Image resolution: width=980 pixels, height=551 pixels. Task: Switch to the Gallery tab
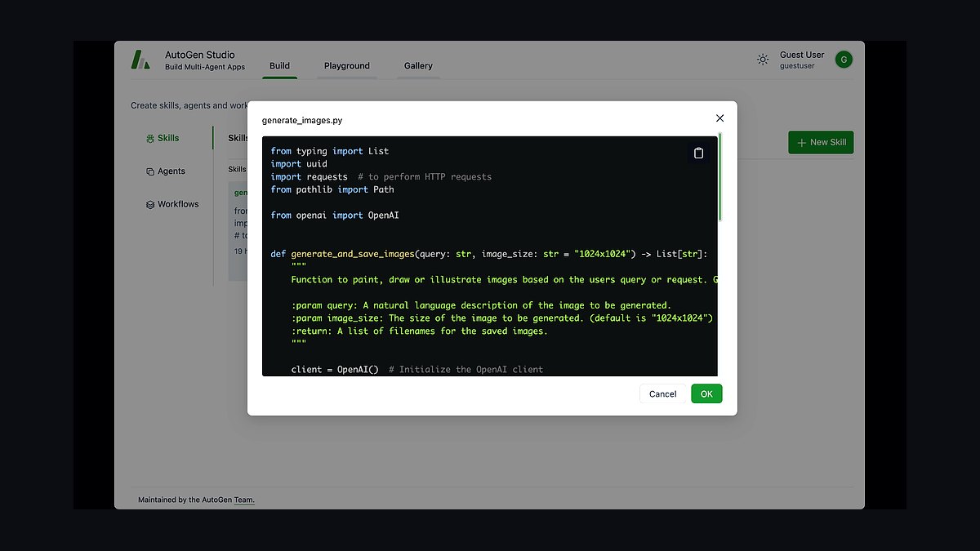click(x=418, y=65)
